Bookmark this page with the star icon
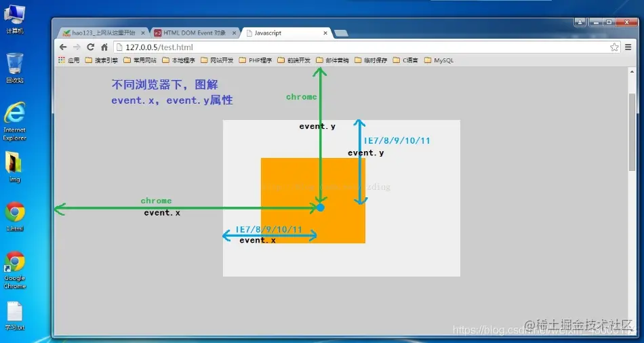This screenshot has width=644, height=343. coord(614,47)
